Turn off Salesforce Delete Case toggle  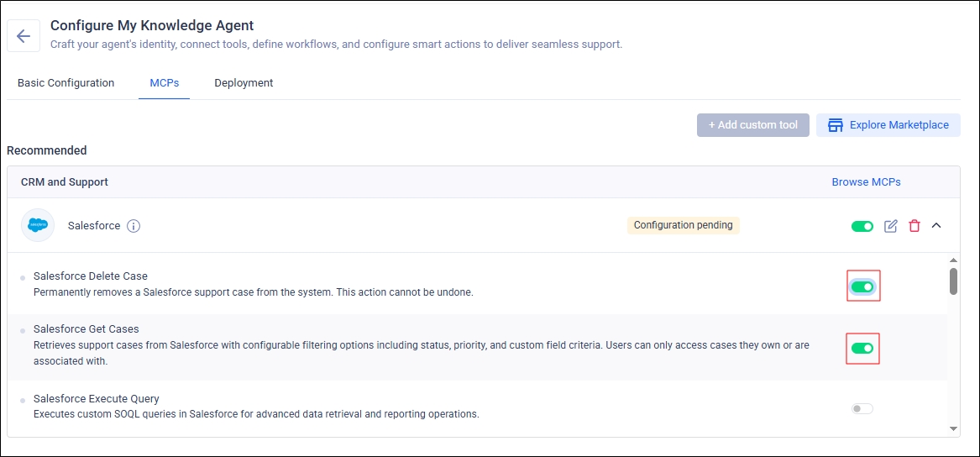pos(862,287)
